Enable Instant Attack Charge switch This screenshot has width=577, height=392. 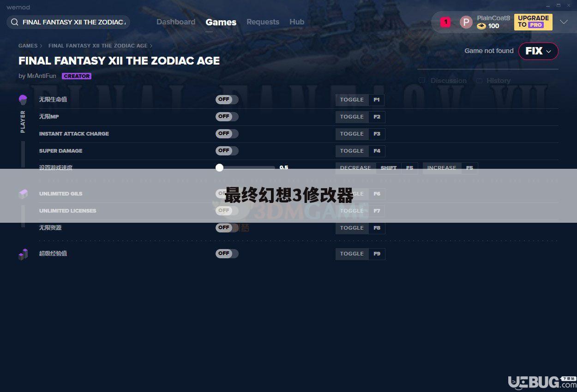pyautogui.click(x=227, y=134)
